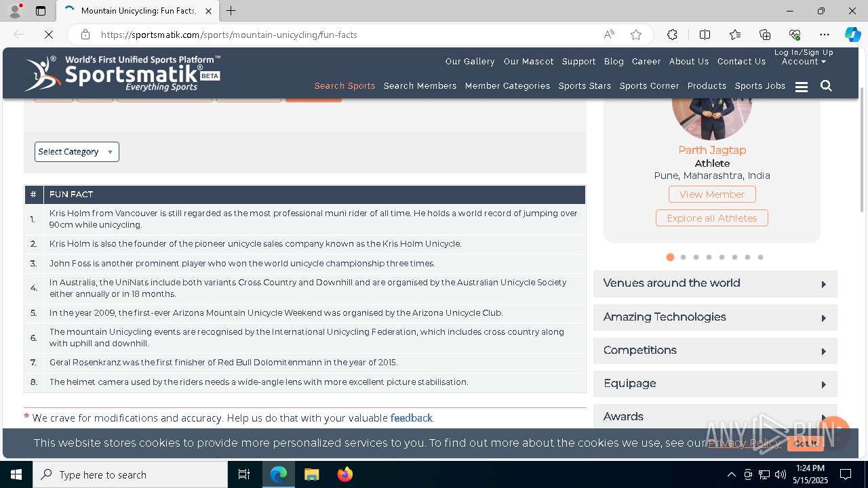Image resolution: width=868 pixels, height=488 pixels.
Task: Expand Amazing Technologies section
Action: point(715,317)
